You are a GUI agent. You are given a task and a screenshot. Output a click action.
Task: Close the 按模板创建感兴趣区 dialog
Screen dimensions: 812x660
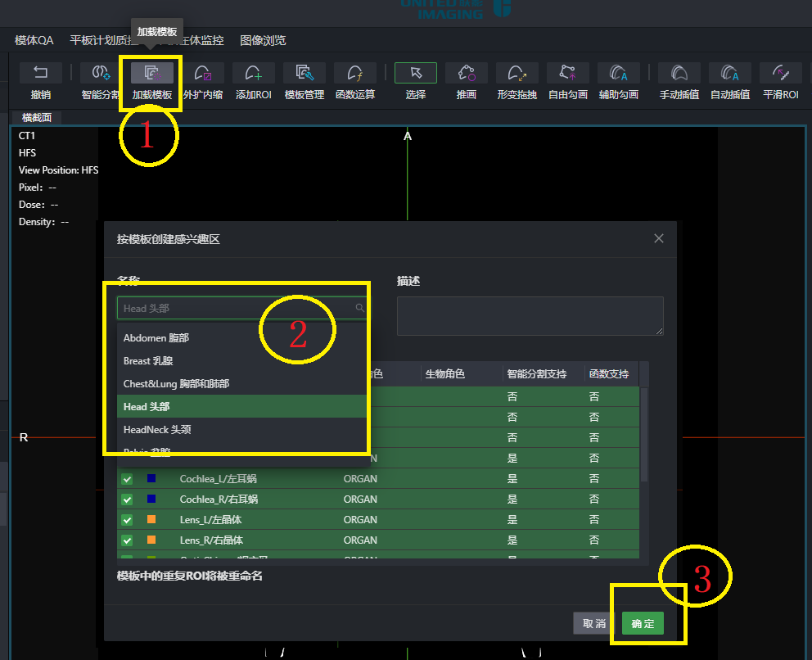click(x=658, y=238)
